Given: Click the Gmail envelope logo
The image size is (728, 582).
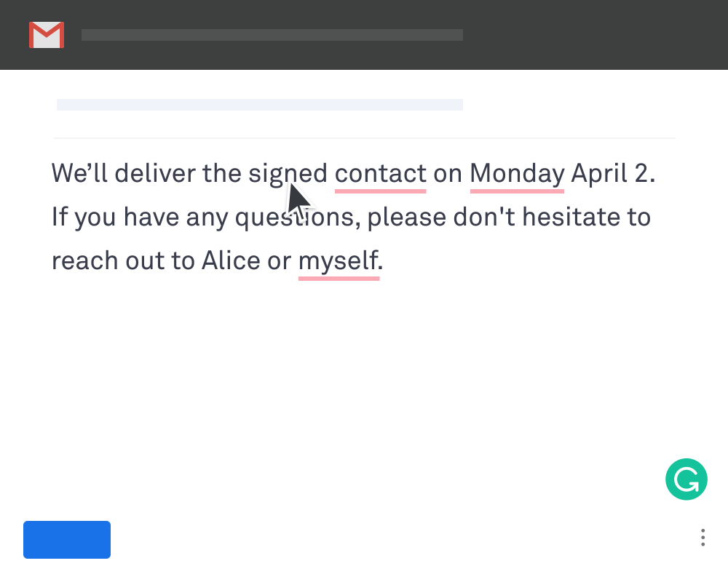Looking at the screenshot, I should tap(47, 35).
